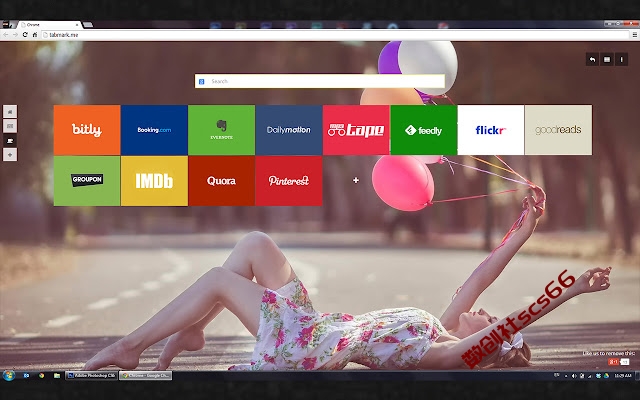Viewport: 640px width, 400px height.
Task: Add a new bookmark tile with plus
Action: tap(356, 180)
